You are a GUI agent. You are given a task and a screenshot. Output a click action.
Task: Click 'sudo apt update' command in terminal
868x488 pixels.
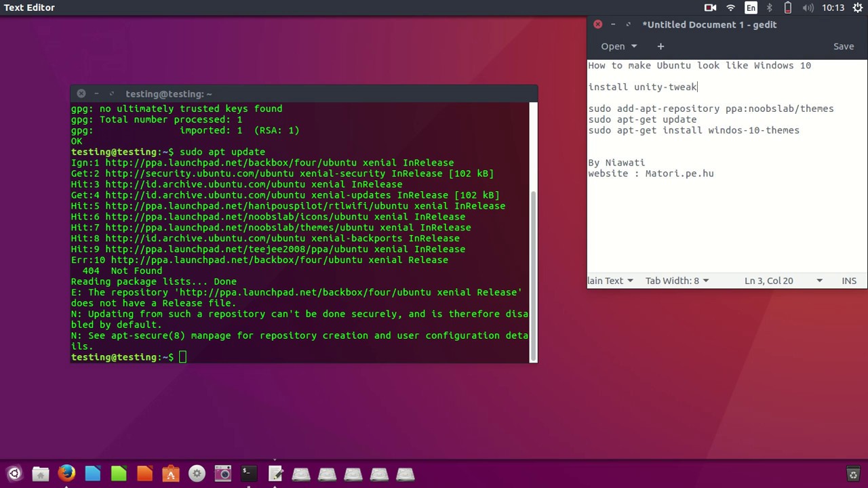click(222, 152)
